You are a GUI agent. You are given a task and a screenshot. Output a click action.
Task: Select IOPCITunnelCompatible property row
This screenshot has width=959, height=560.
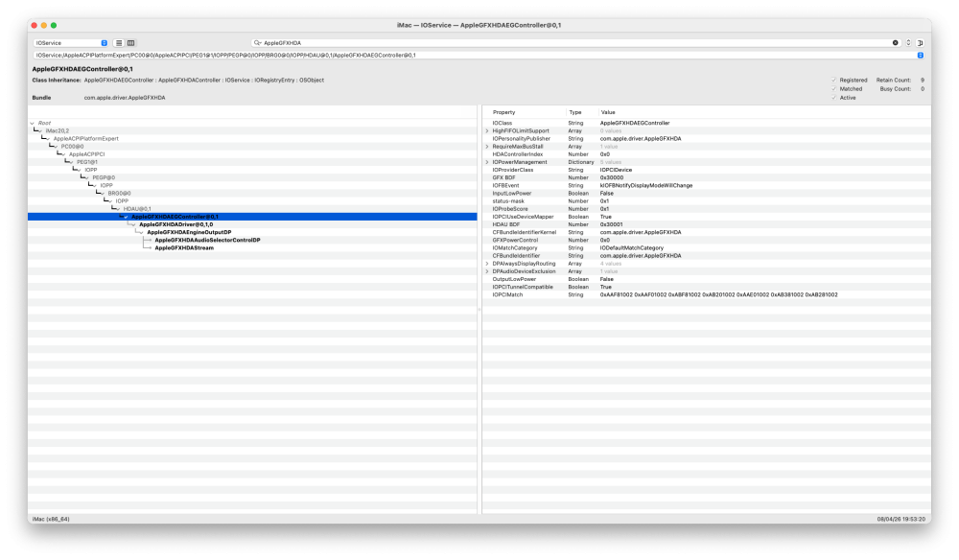tap(707, 287)
